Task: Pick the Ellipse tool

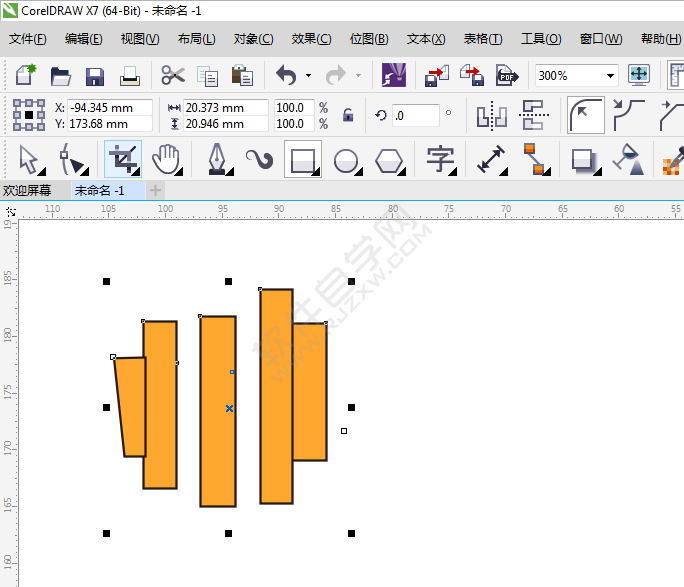Action: (346, 159)
